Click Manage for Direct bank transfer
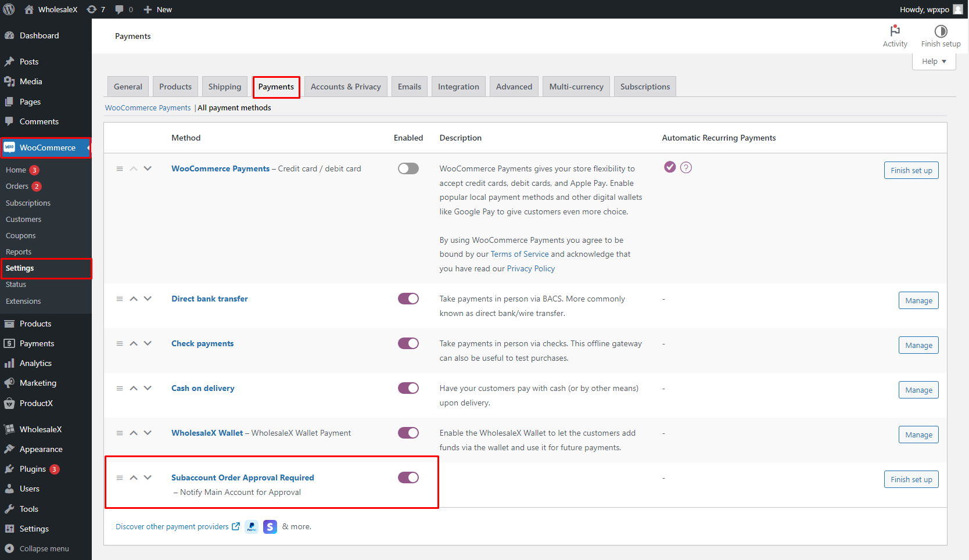 click(x=918, y=300)
